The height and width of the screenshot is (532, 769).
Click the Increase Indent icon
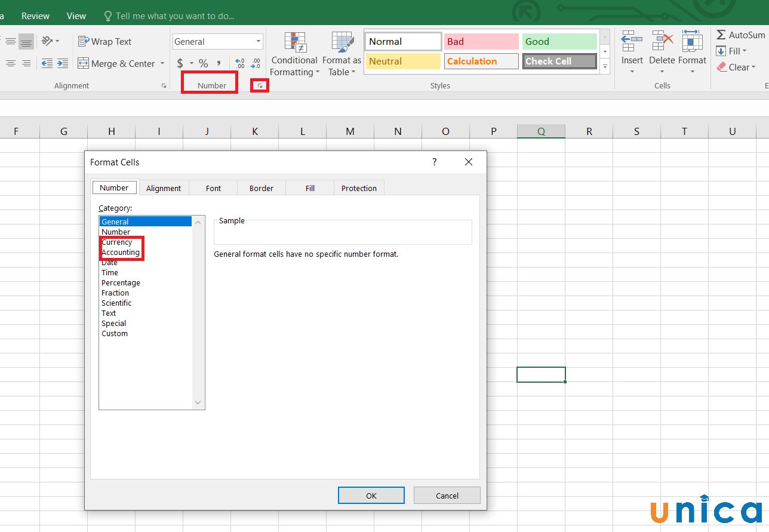click(63, 63)
